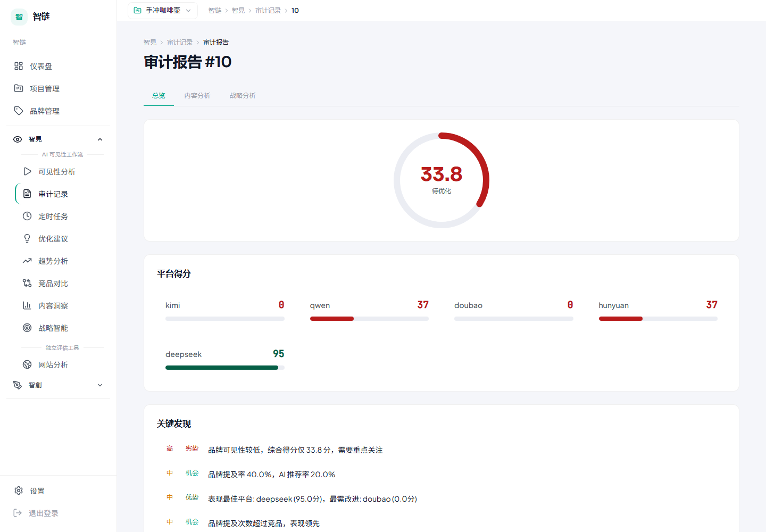This screenshot has height=532, width=766.
Task: Click the hunyuan score progress bar
Action: click(658, 319)
